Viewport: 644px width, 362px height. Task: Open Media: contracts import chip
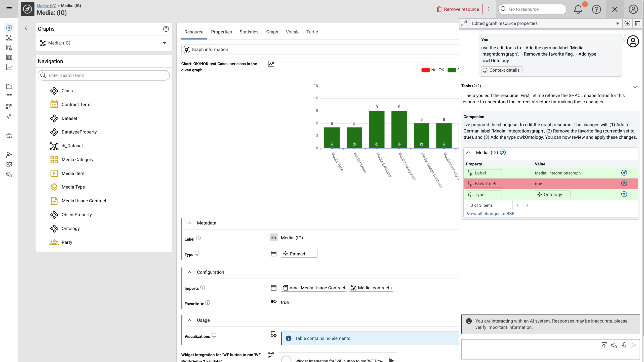pos(371,288)
